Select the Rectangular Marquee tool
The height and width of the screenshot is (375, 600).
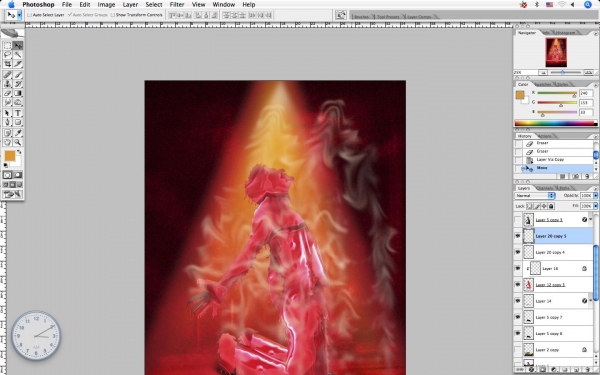7,46
